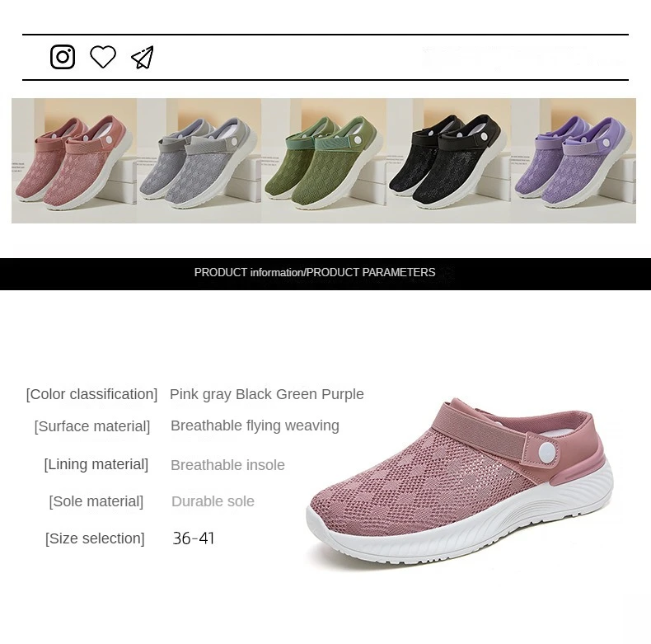Click the PRODUCT information/PRODUCT PARAMETERS banner

(325, 274)
